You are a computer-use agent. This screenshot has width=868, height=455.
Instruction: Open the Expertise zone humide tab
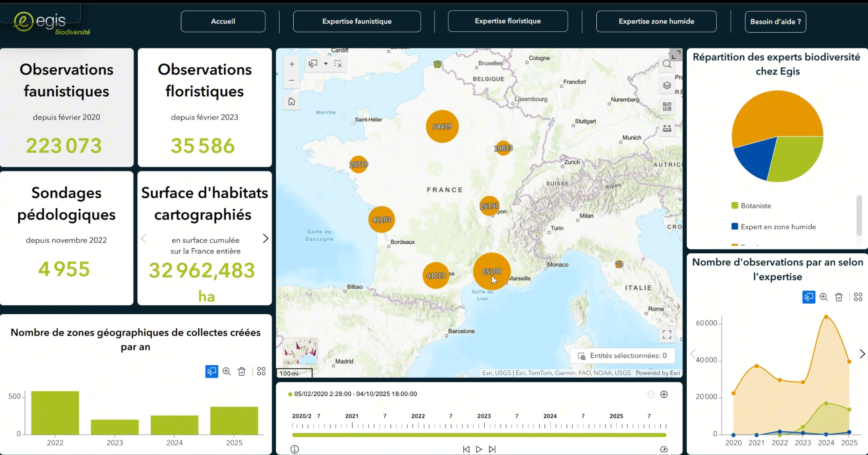pyautogui.click(x=656, y=21)
